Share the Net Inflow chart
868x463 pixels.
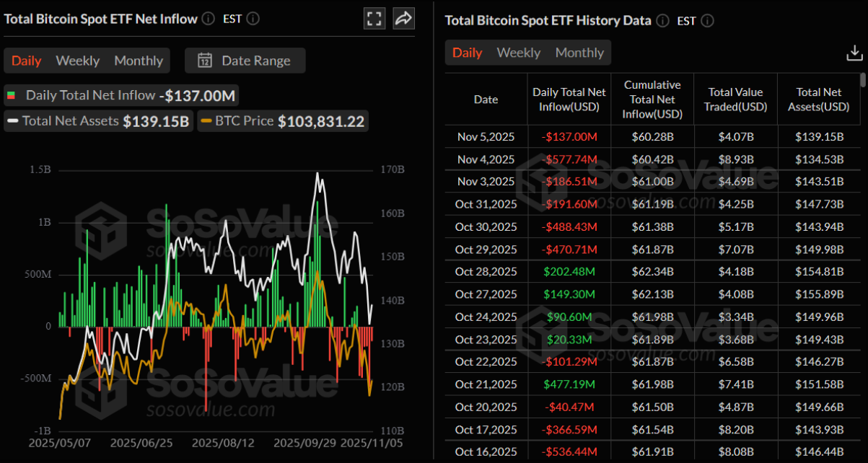tap(403, 18)
